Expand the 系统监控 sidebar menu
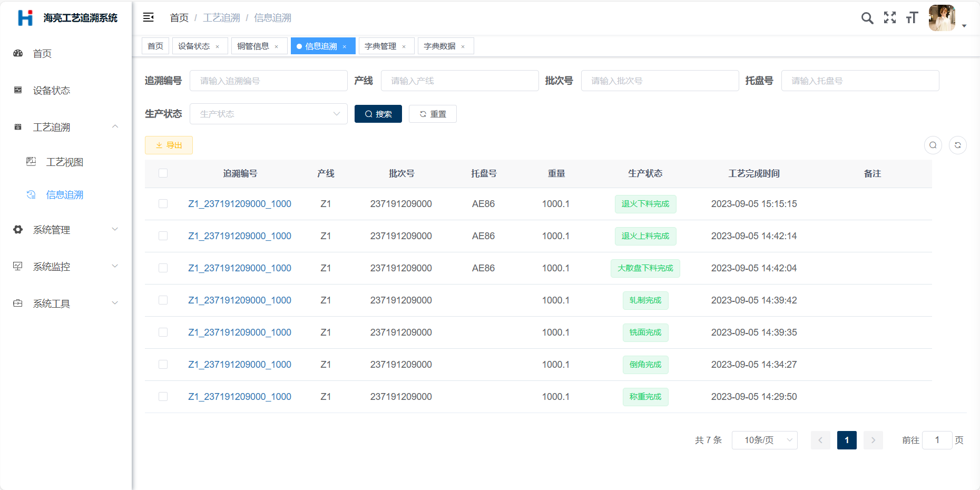The image size is (980, 490). (x=115, y=266)
